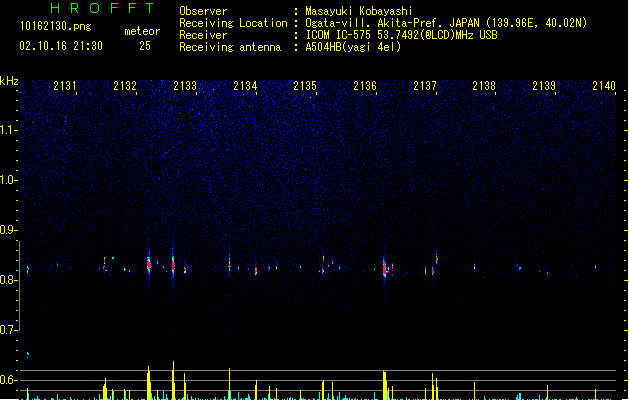Click the date stamp 02.10.16 21:30
Screen dimensions: 629x400
click(x=61, y=46)
